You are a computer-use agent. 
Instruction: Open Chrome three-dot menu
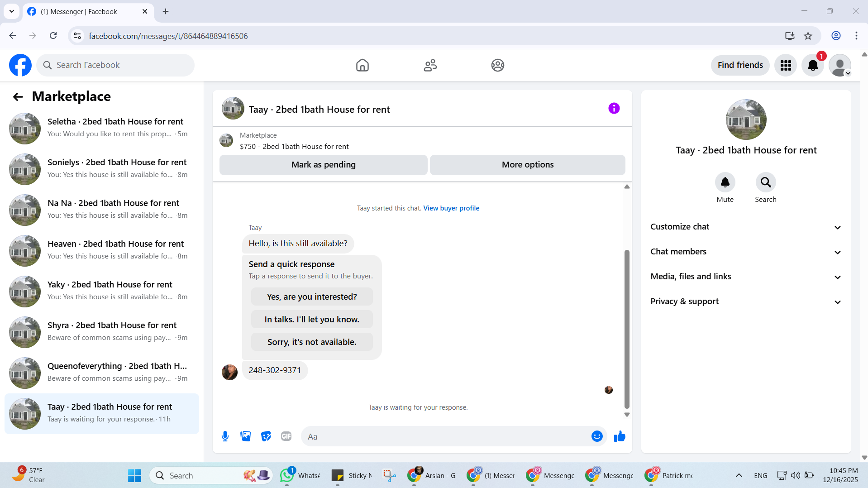click(856, 36)
